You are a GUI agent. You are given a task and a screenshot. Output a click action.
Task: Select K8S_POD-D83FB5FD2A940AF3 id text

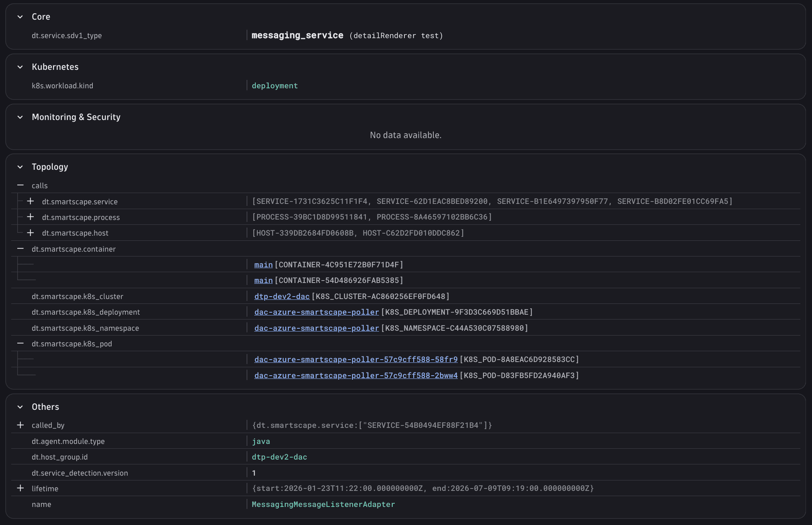[x=519, y=376]
